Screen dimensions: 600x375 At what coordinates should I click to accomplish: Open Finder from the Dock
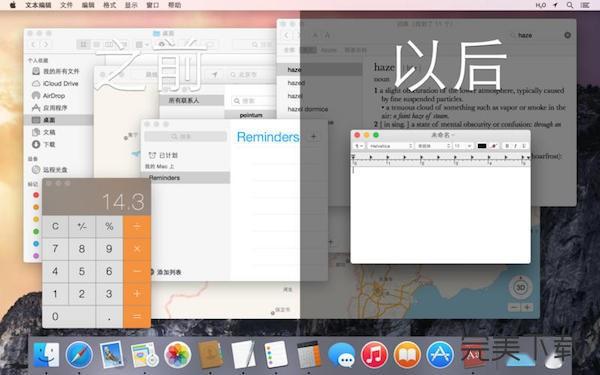tap(46, 355)
